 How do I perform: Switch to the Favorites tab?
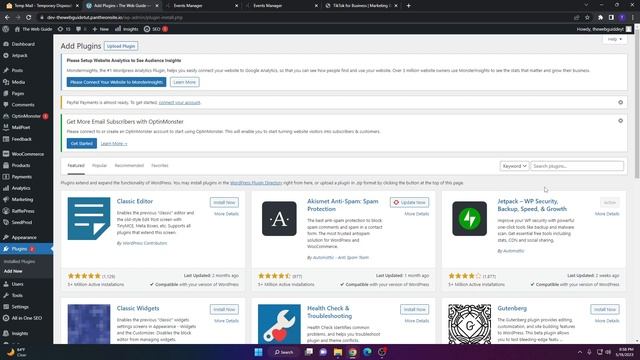click(160, 166)
